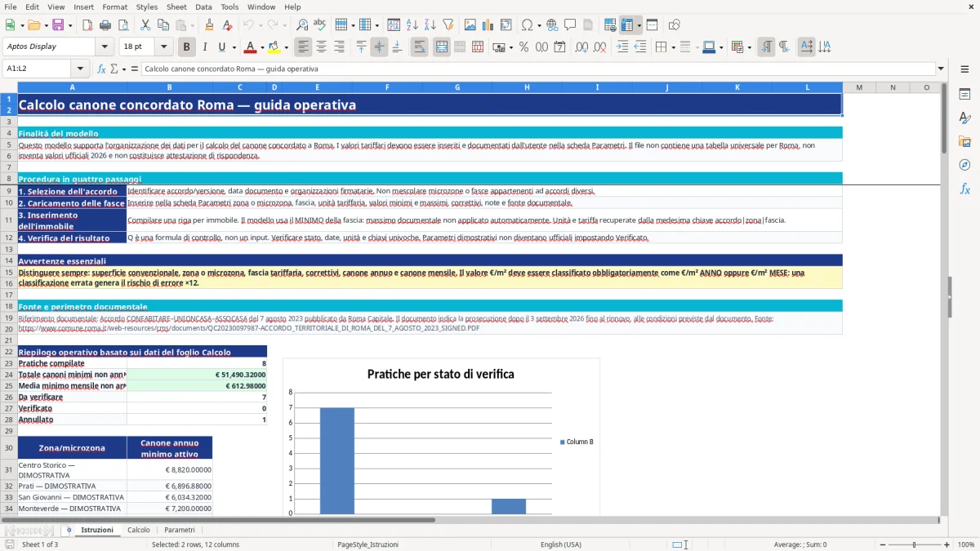Format the cell as percent

tap(523, 47)
